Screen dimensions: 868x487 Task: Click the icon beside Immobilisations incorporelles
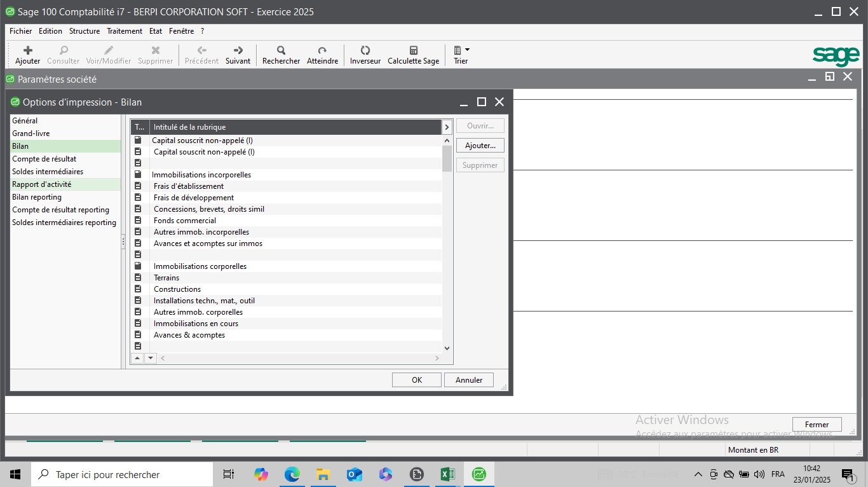tap(138, 175)
